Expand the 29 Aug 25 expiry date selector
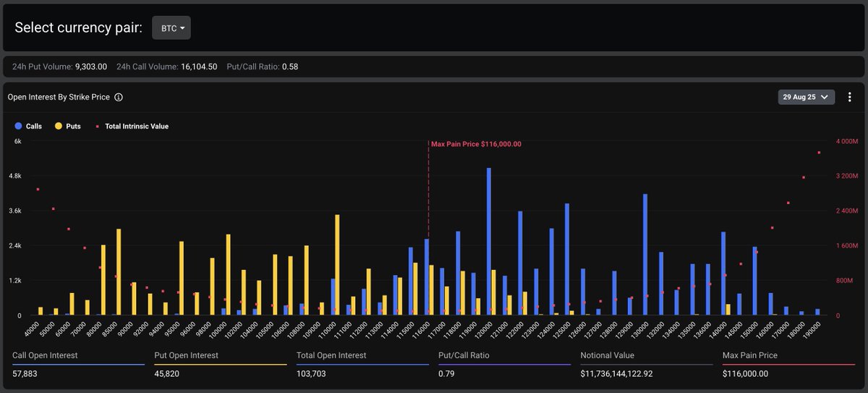 (x=806, y=97)
